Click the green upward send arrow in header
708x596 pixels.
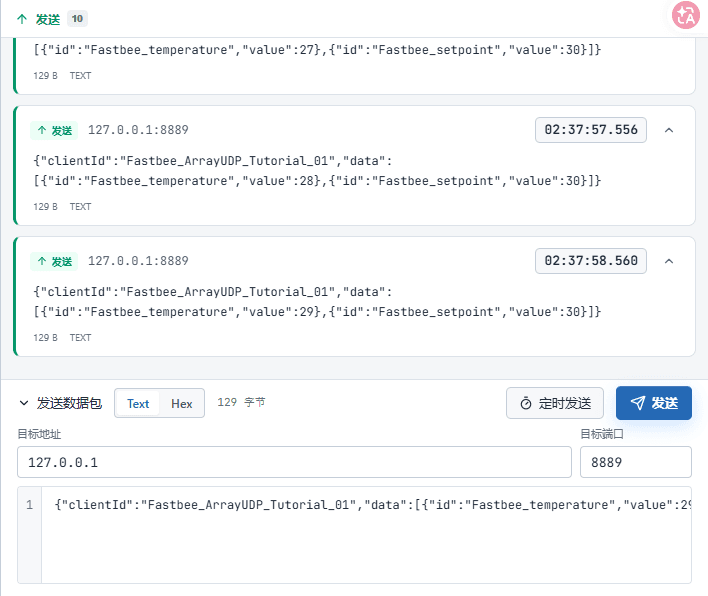point(22,19)
